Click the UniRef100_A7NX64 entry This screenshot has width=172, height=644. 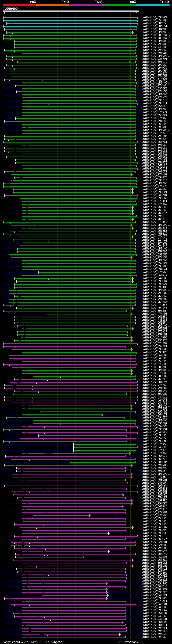pos(154,86)
